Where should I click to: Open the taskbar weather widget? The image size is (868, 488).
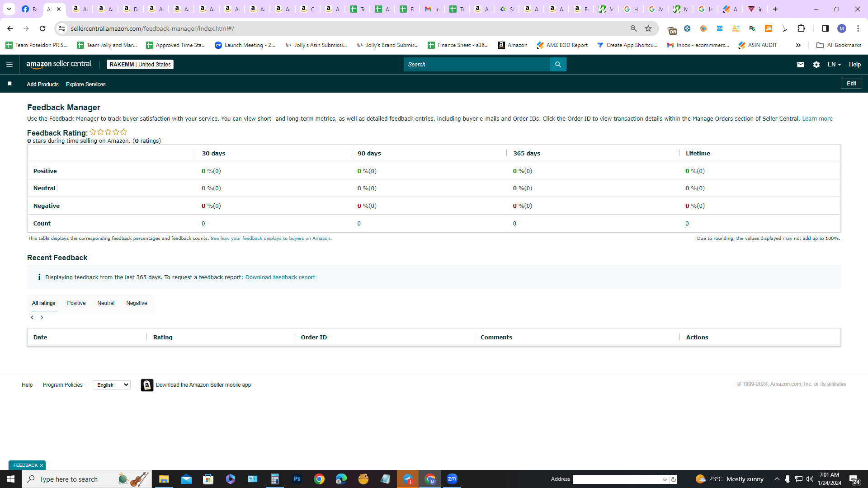point(730,479)
